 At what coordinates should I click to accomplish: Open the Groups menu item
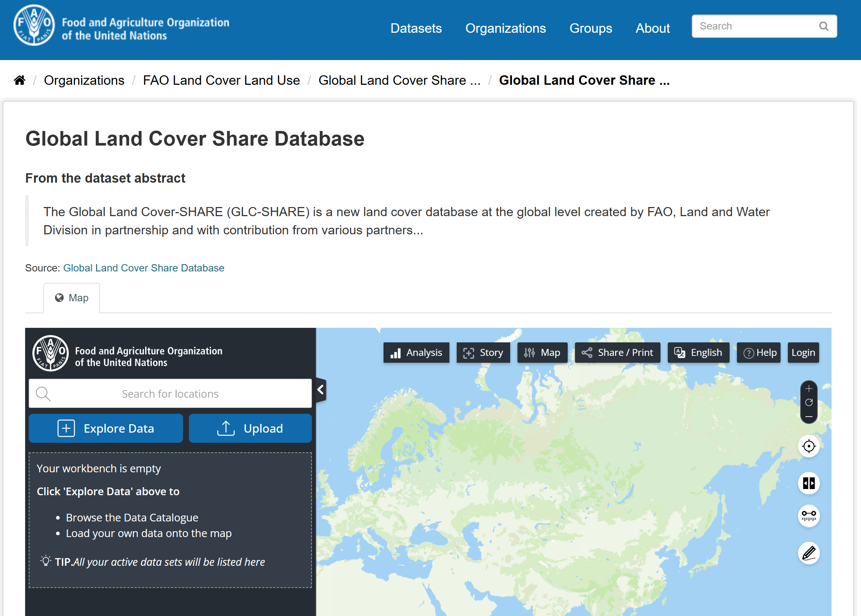click(x=591, y=28)
